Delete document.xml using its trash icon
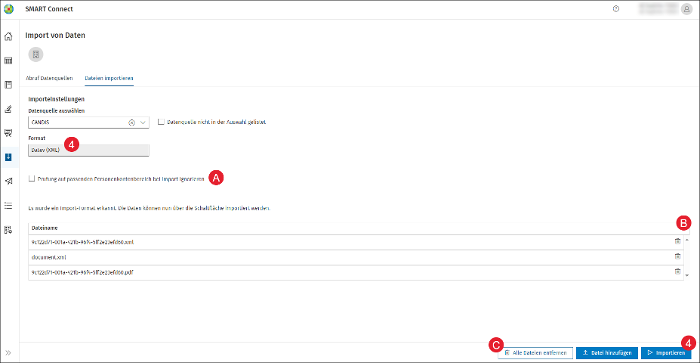The image size is (700, 363). tap(678, 256)
